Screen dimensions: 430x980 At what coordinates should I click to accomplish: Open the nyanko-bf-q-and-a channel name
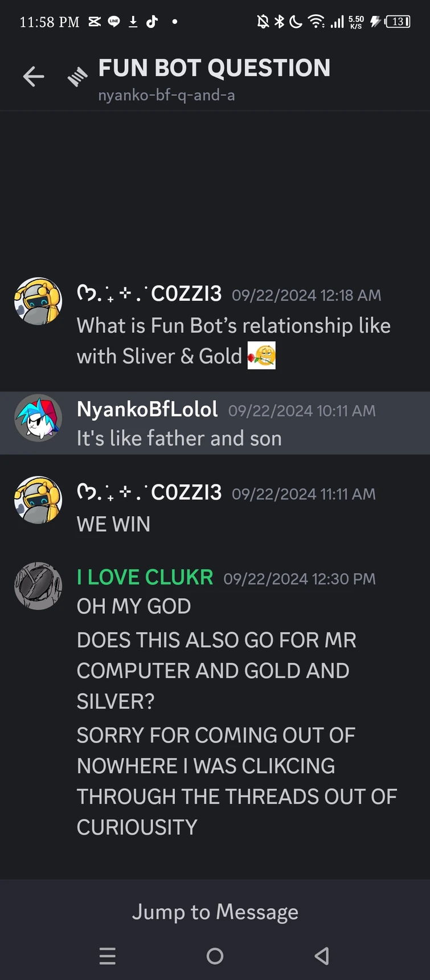point(166,95)
